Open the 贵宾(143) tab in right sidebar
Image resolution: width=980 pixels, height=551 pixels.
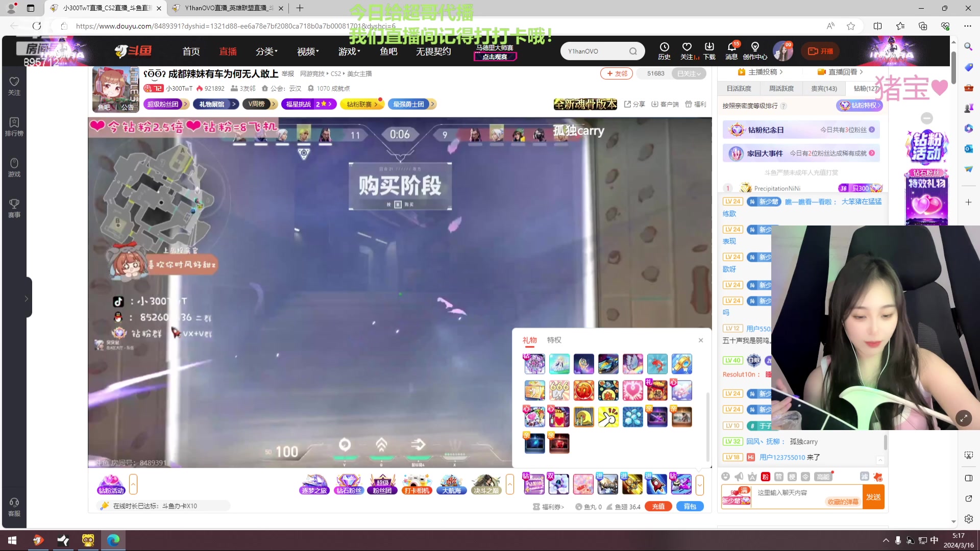coord(824,88)
